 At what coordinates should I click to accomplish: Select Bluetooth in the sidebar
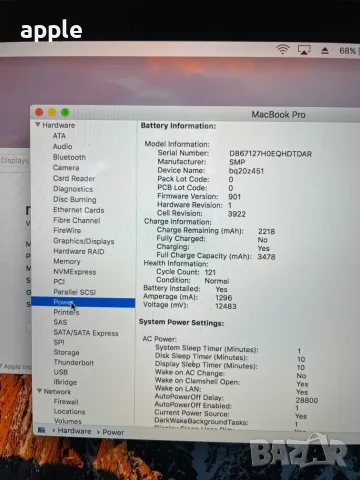point(69,157)
